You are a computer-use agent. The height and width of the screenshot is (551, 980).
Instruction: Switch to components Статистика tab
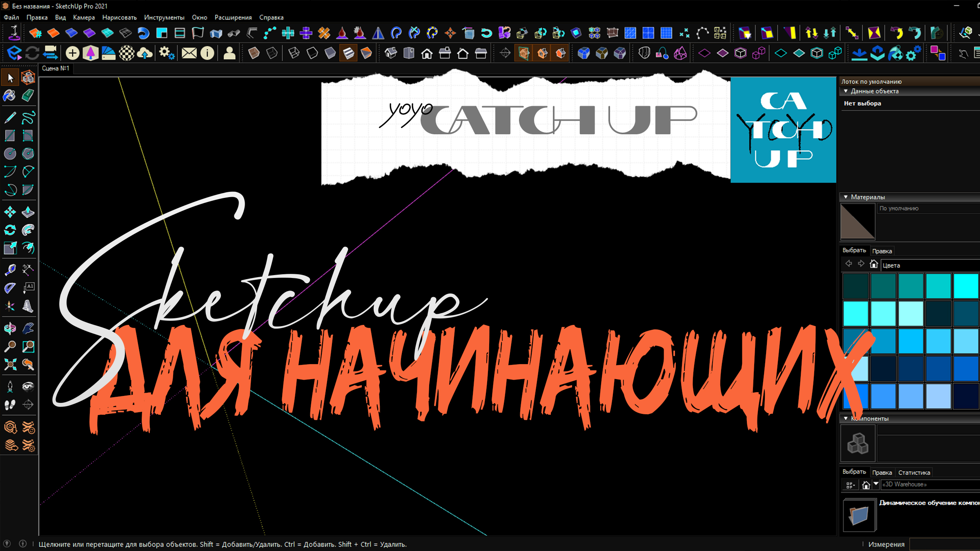[914, 473]
